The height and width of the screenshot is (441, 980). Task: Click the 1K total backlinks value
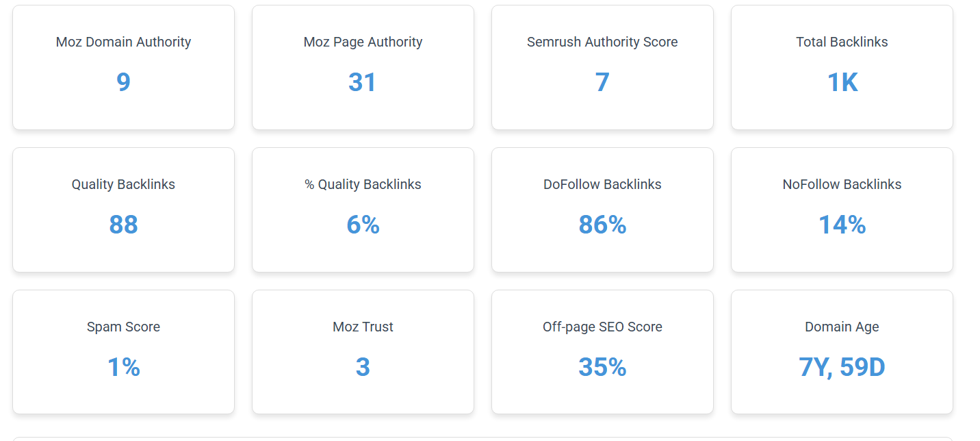[x=842, y=82]
